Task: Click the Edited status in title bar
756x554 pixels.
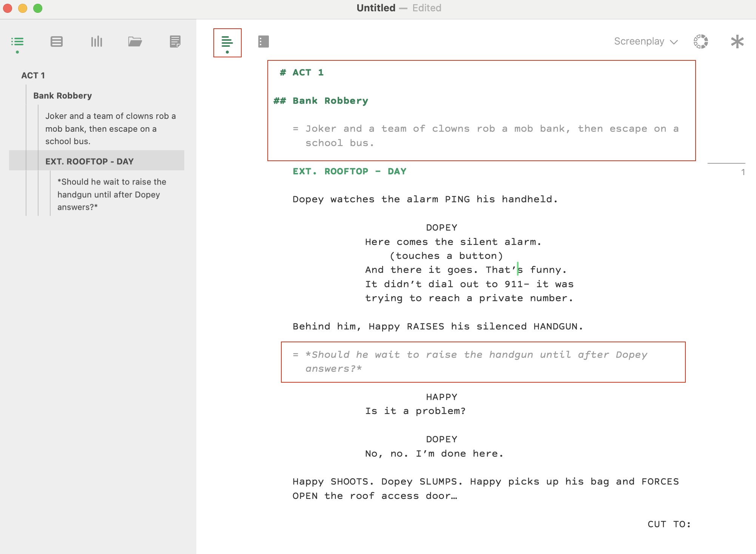Action: [427, 8]
